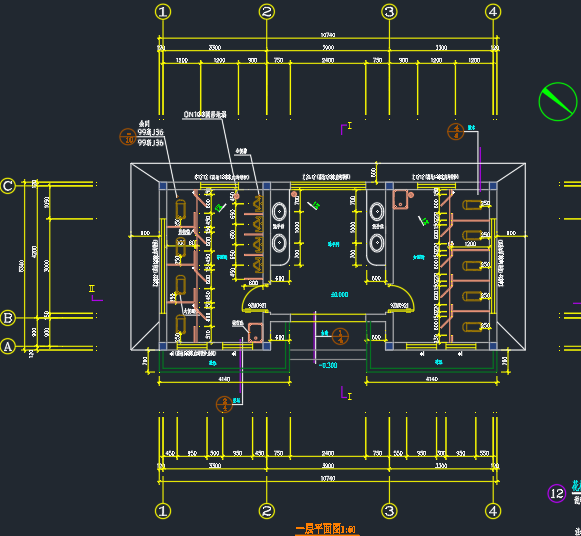Select the drawing title 一层平面图1:60
581x536 pixels.
(x=326, y=529)
